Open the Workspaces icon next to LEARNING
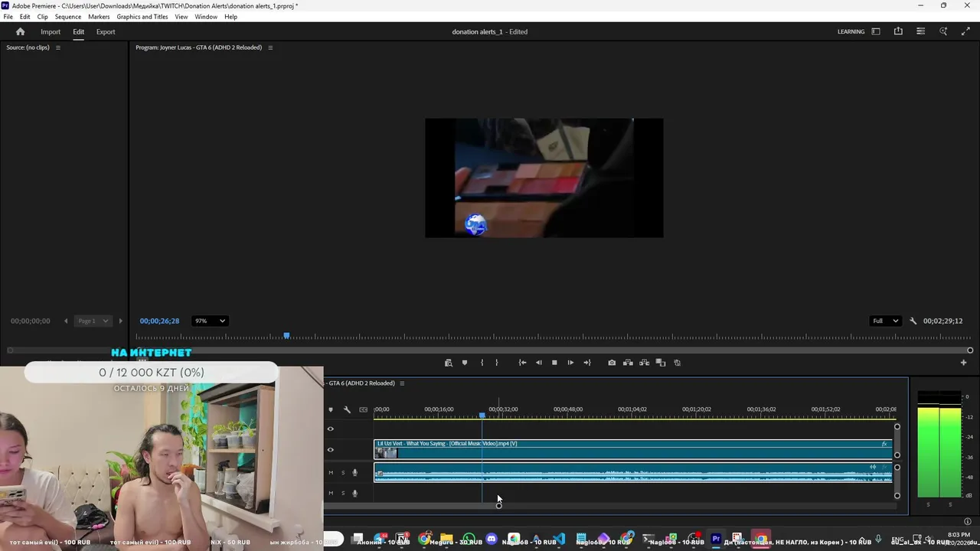The image size is (980, 551). [x=876, y=31]
